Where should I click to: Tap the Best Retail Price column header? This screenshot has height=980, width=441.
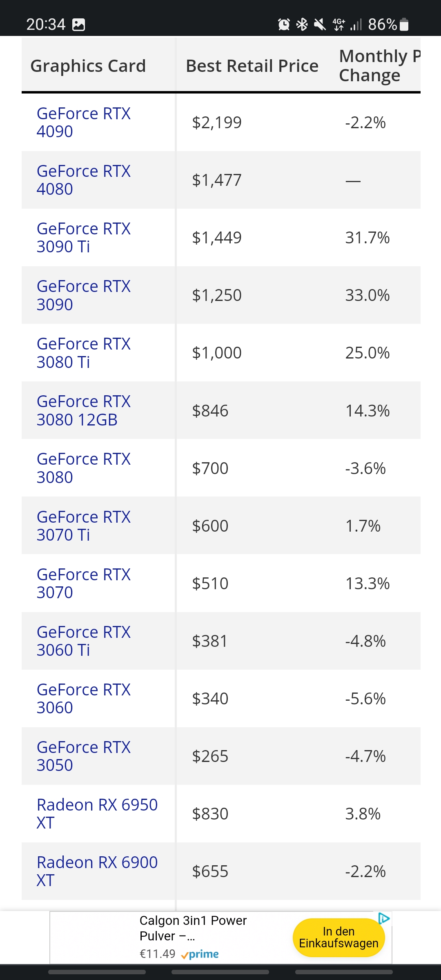point(252,66)
